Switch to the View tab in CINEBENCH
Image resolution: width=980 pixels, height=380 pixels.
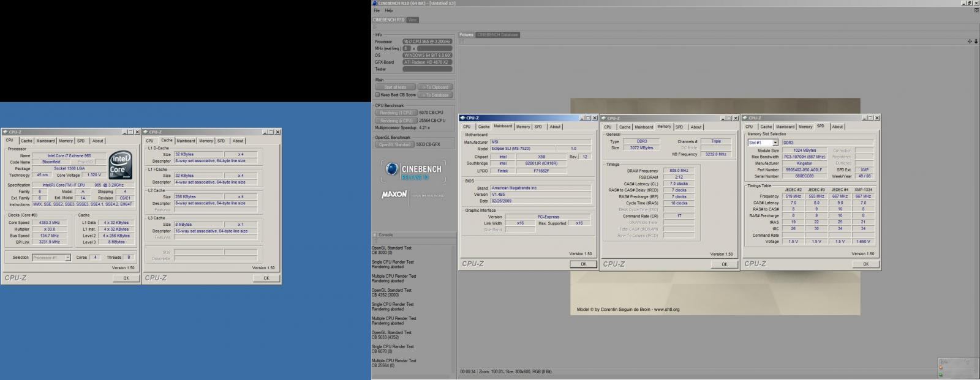pyautogui.click(x=413, y=20)
